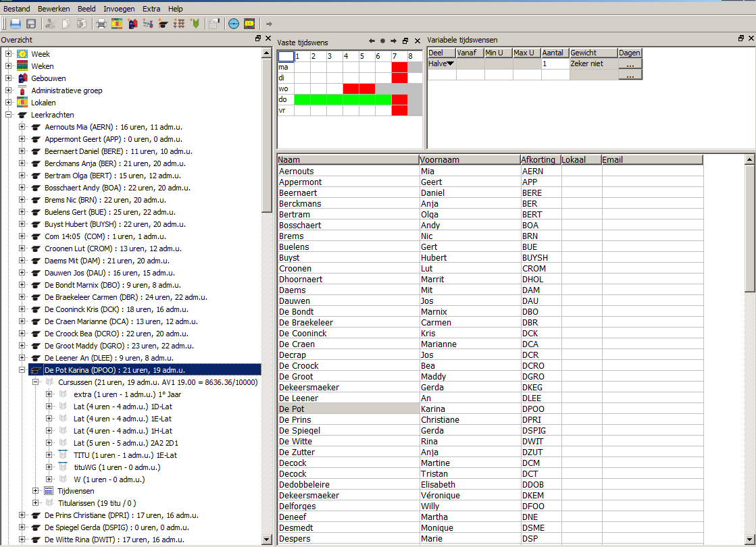Viewport: 756px width, 547px height.
Task: Select Lat 5 uren 2A2 2D1 course
Action: coord(126,443)
